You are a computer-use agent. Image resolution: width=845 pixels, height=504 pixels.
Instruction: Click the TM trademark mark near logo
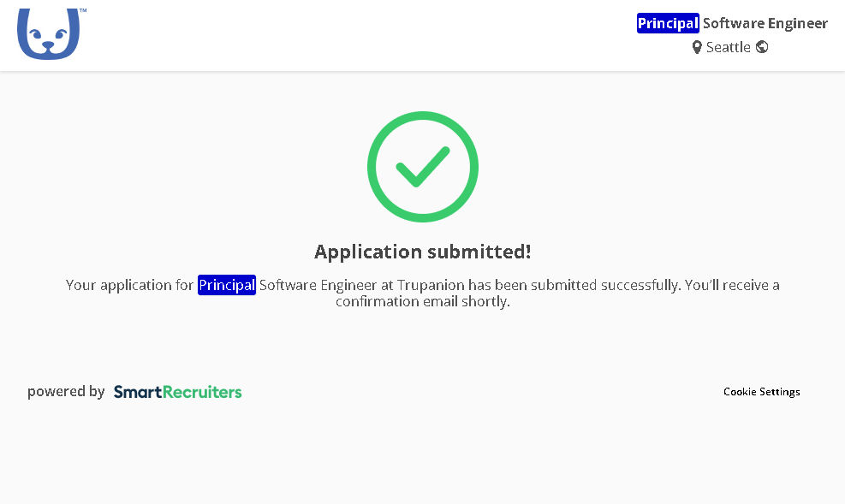pyautogui.click(x=82, y=12)
